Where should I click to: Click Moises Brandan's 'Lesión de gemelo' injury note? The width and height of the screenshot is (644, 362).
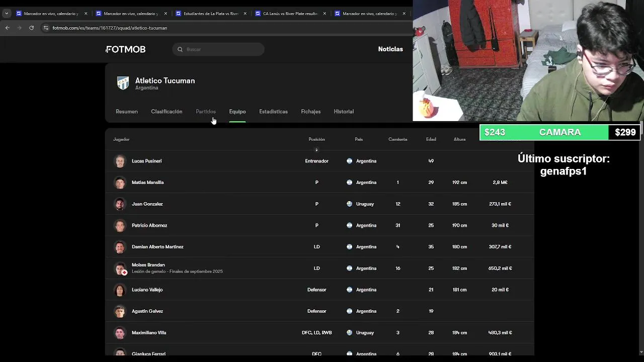177,271
